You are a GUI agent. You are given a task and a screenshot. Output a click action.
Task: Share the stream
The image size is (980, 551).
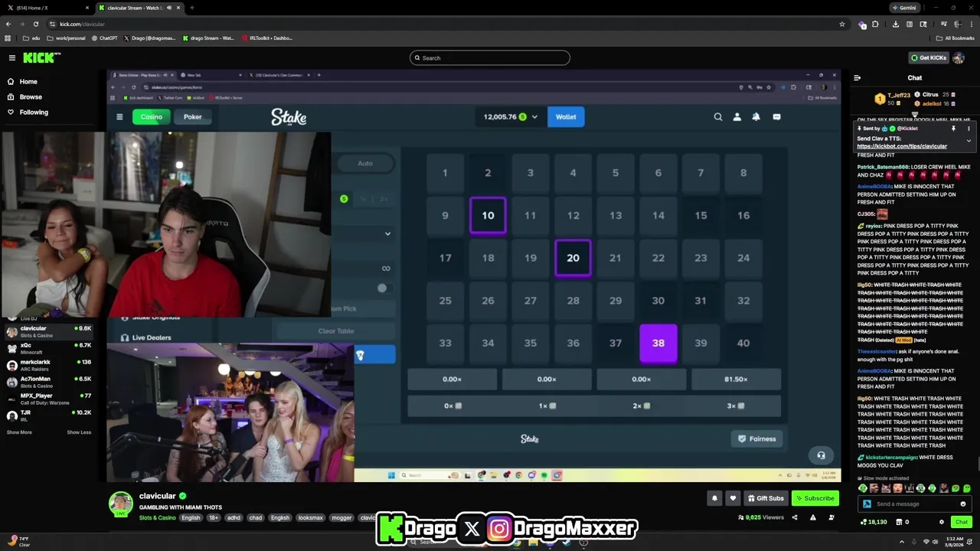pos(794,517)
